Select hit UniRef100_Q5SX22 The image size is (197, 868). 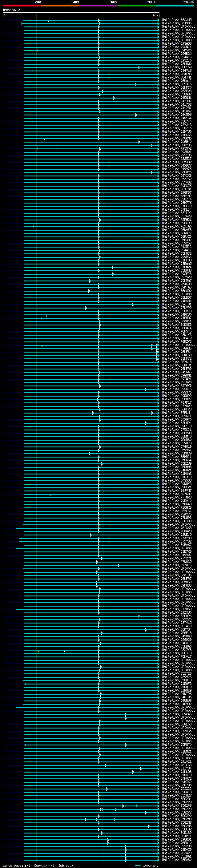(177, 789)
